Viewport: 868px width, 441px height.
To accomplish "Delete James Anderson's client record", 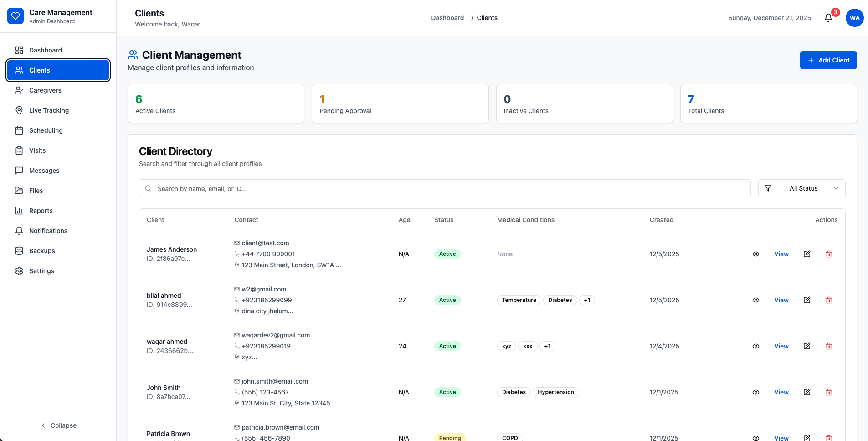I will click(x=829, y=254).
